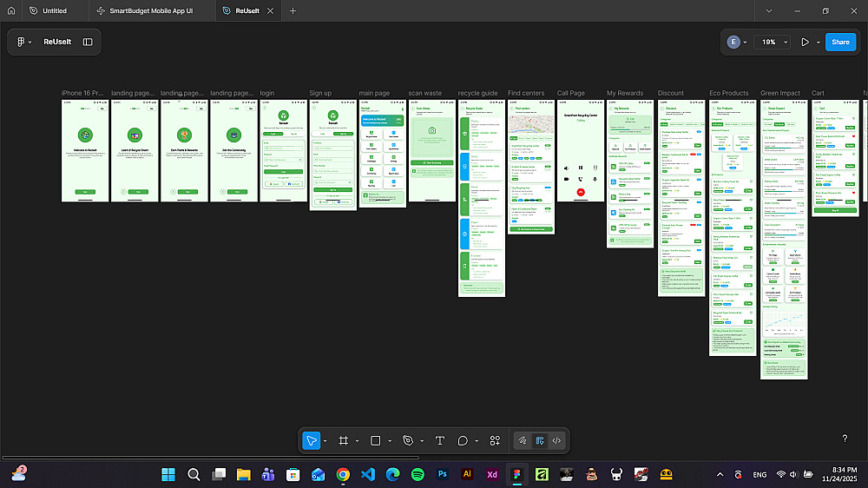Open the Figma main menu logo
Viewport: 868px width, 488px height.
[21, 42]
